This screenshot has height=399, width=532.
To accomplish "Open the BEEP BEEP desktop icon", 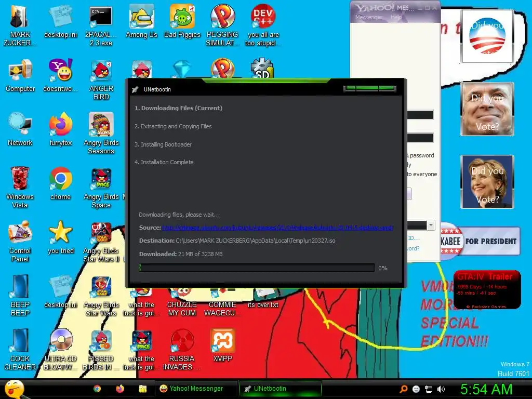I will click(20, 296).
